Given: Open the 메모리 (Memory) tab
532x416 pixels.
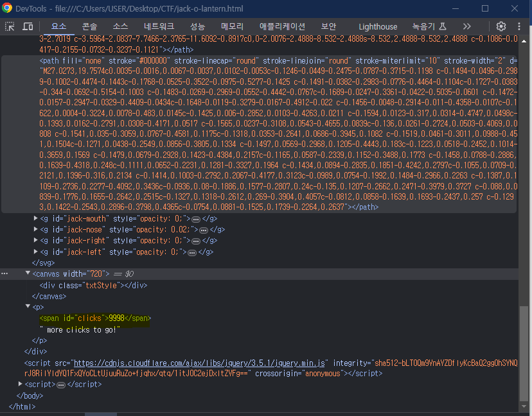Looking at the screenshot, I should coord(232,26).
